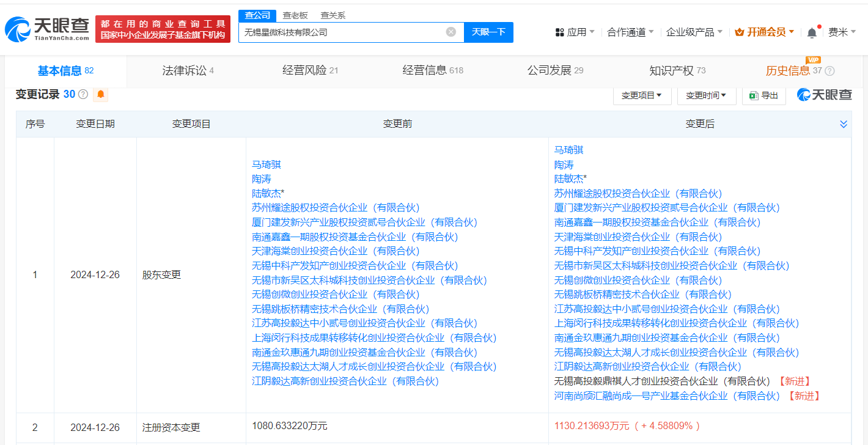Open 苏州耀途股权投资合伙企业 link in 变更前
The width and height of the screenshot is (868, 445).
click(x=336, y=208)
